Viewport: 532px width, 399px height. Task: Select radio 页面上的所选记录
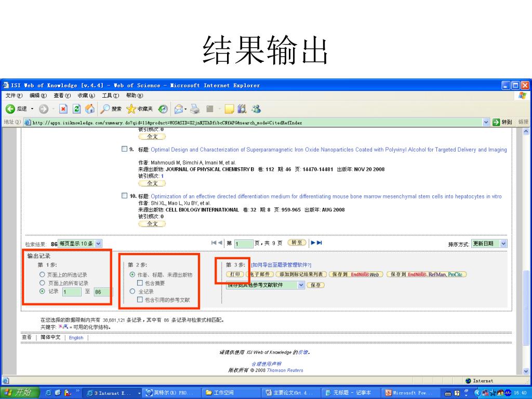coord(42,274)
